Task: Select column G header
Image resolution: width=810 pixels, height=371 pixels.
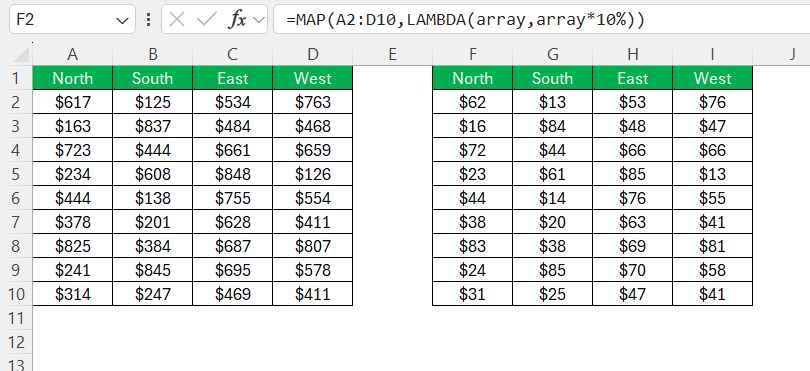Action: tap(552, 54)
